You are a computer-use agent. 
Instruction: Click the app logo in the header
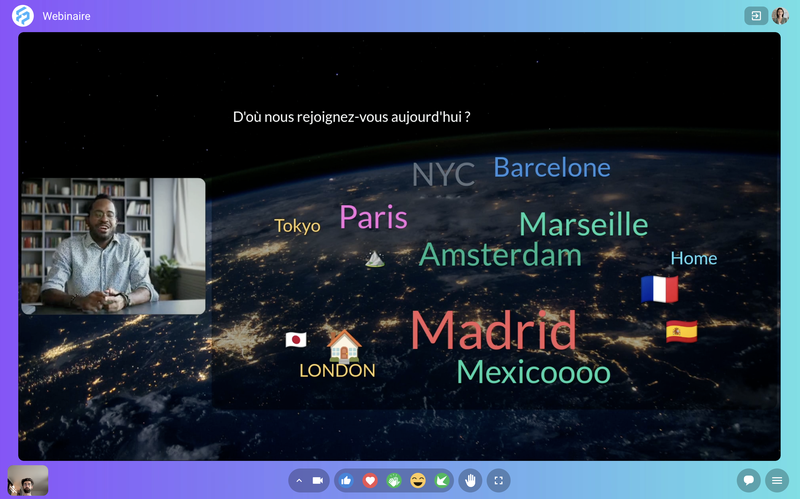pyautogui.click(x=22, y=16)
